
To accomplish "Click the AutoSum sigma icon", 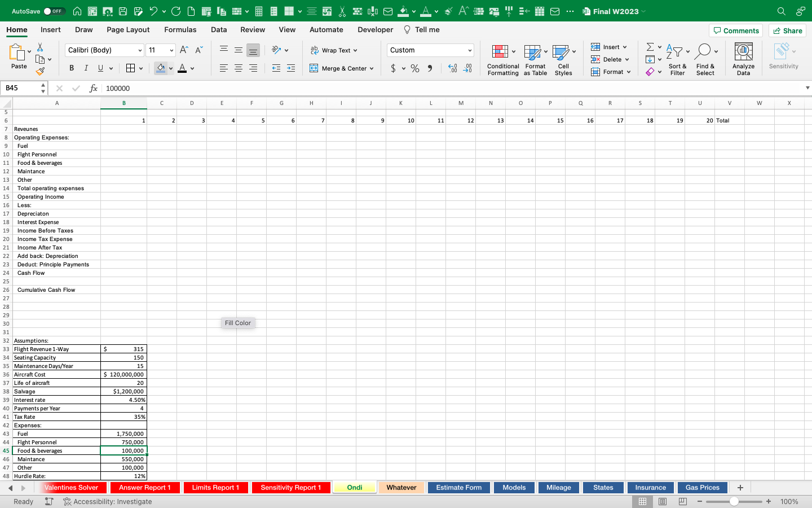I will coord(650,47).
